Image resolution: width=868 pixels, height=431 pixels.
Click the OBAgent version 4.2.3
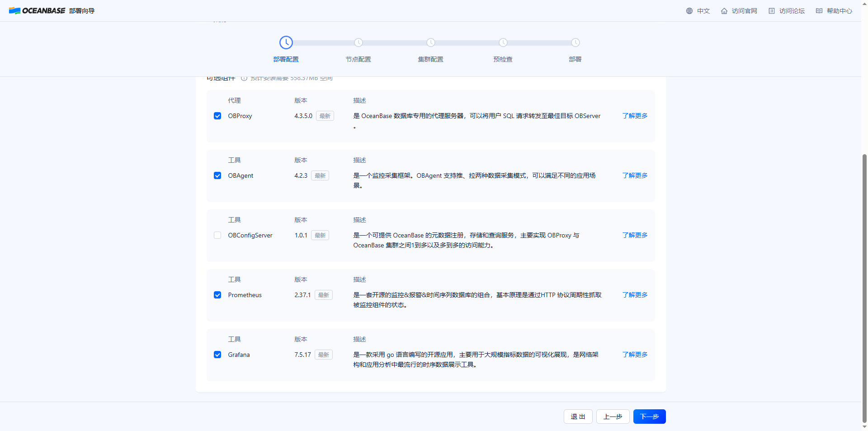301,175
